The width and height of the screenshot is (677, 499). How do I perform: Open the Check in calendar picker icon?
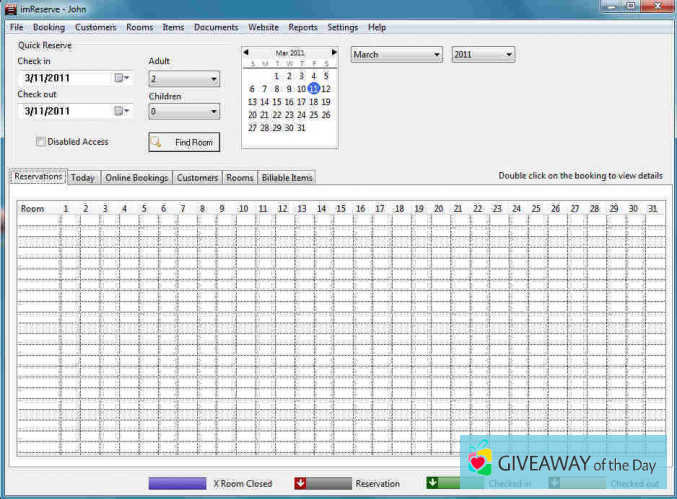(x=121, y=78)
